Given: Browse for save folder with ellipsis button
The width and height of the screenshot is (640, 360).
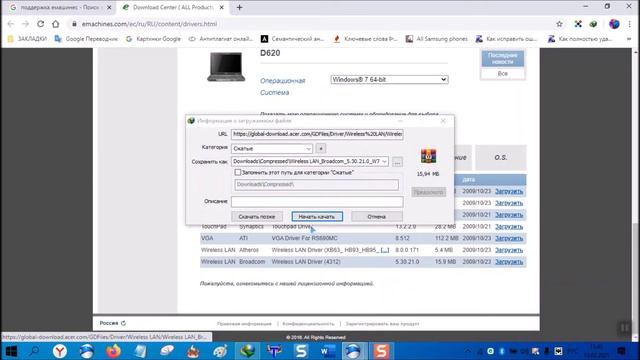Looking at the screenshot, I should click(397, 162).
